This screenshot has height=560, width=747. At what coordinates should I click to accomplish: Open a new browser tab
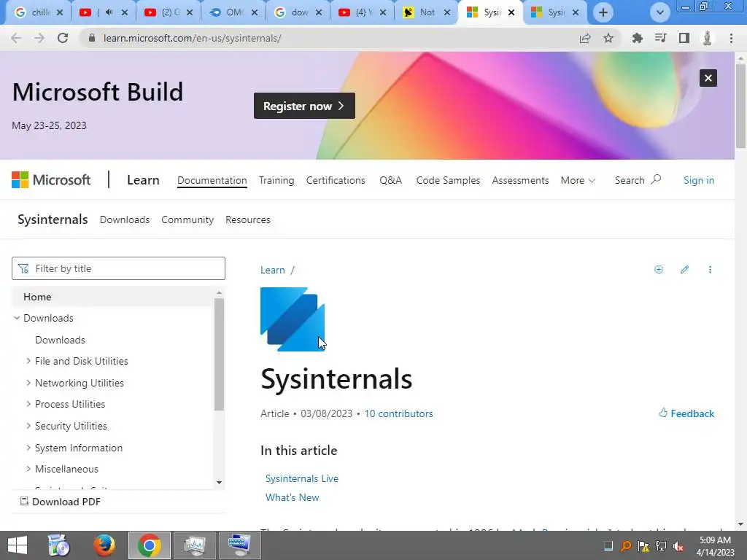[x=603, y=12]
